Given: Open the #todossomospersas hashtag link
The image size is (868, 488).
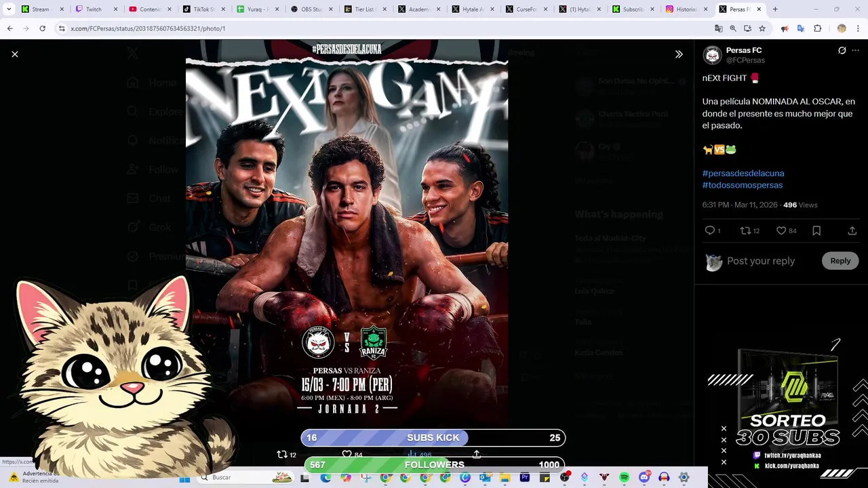Looking at the screenshot, I should (743, 185).
